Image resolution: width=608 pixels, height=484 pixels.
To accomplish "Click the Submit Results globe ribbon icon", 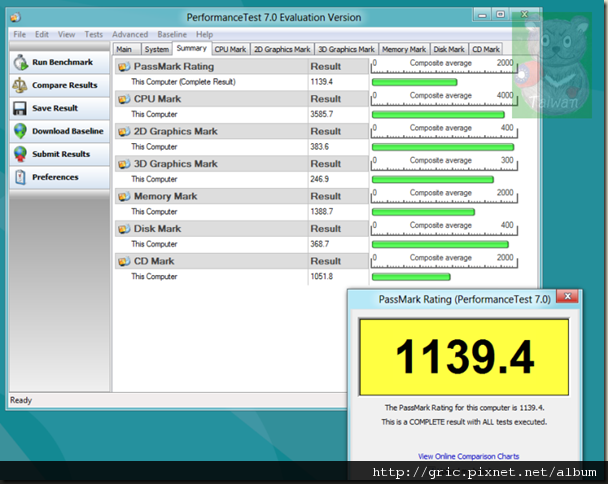I will [20, 154].
